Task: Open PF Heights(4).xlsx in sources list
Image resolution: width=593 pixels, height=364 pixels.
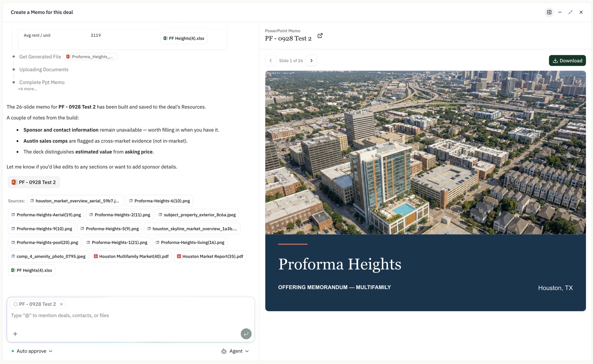Action: [32, 270]
